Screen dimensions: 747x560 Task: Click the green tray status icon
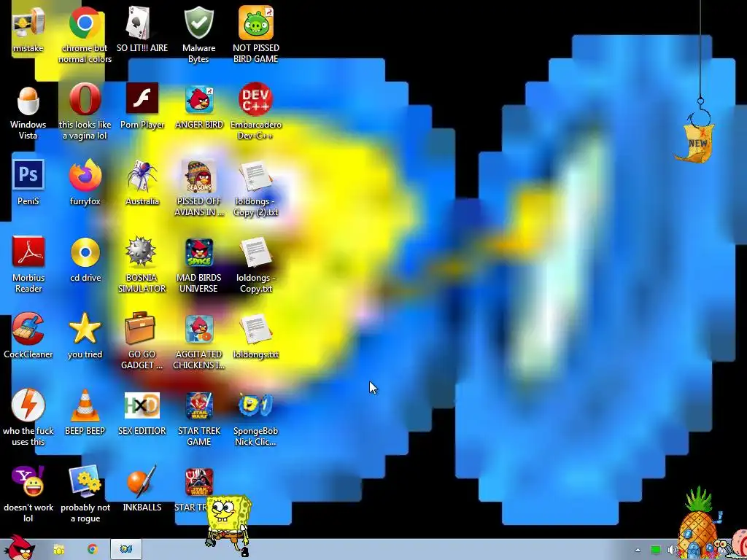point(656,550)
